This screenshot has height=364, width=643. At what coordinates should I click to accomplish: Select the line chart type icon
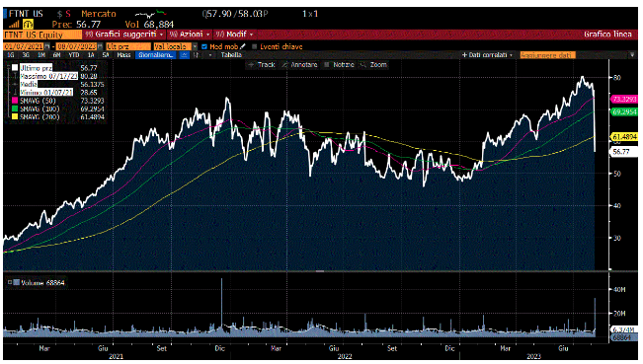(x=185, y=55)
